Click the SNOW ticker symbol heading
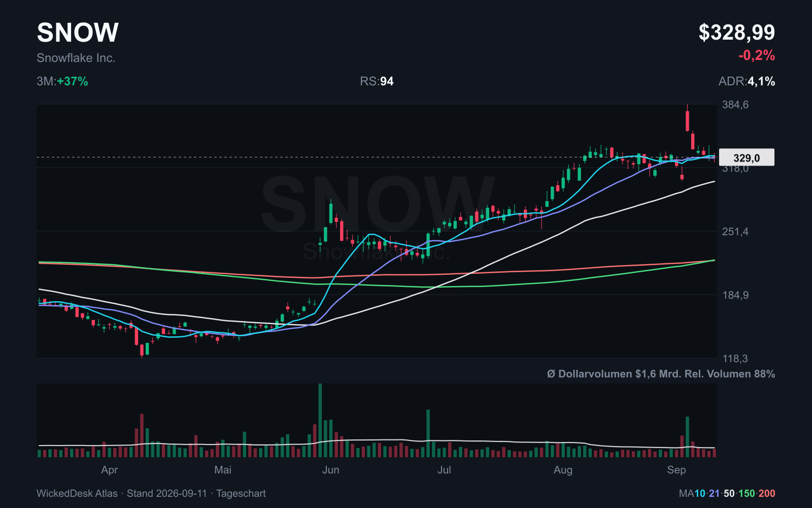This screenshot has height=508, width=812. pyautogui.click(x=78, y=33)
